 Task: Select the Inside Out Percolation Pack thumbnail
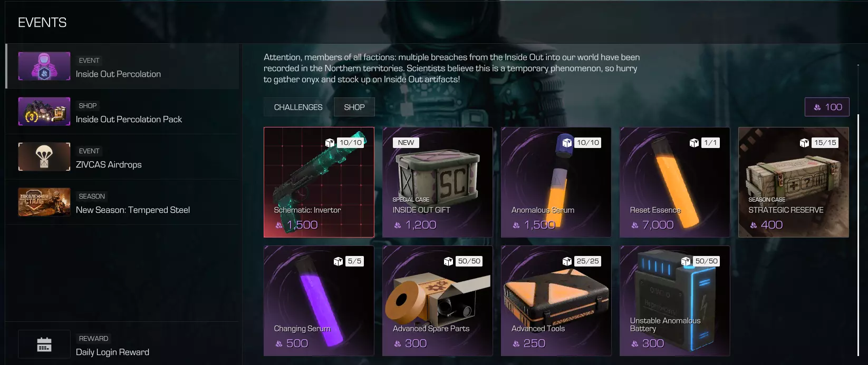click(44, 112)
